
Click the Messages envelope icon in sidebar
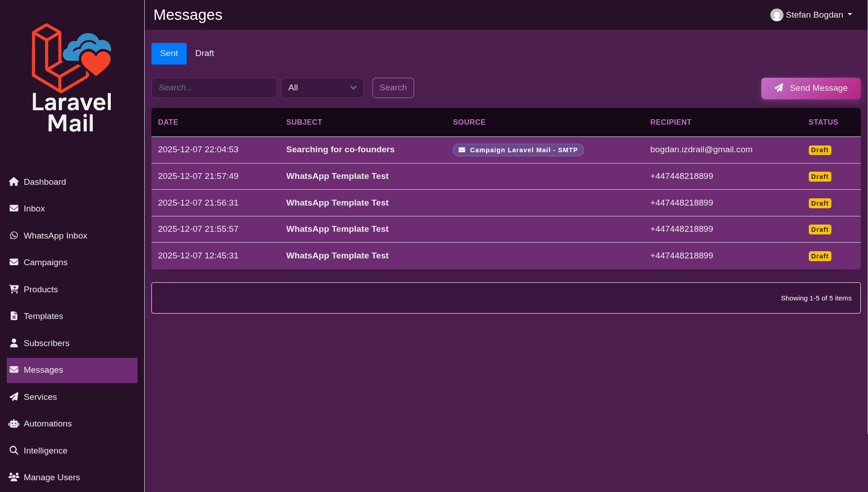tap(14, 370)
